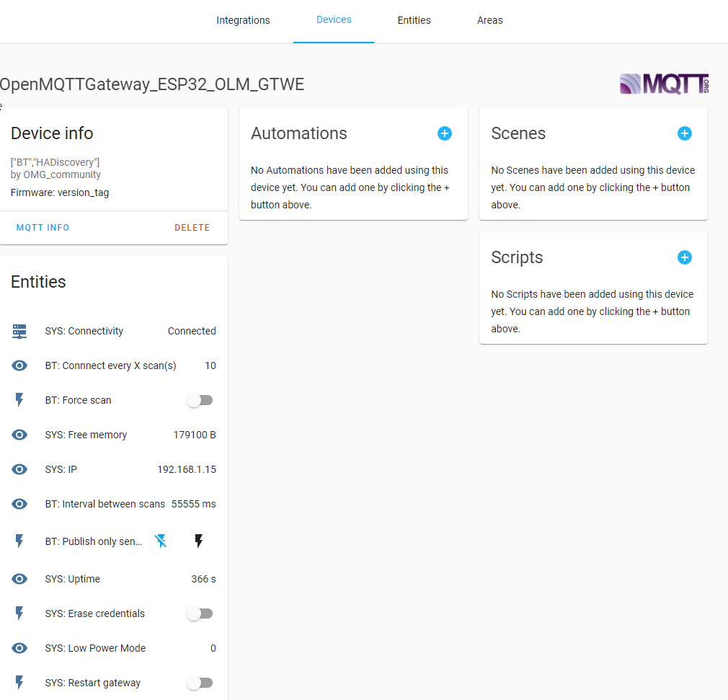
Task: Switch to the Entities tab
Action: point(414,20)
